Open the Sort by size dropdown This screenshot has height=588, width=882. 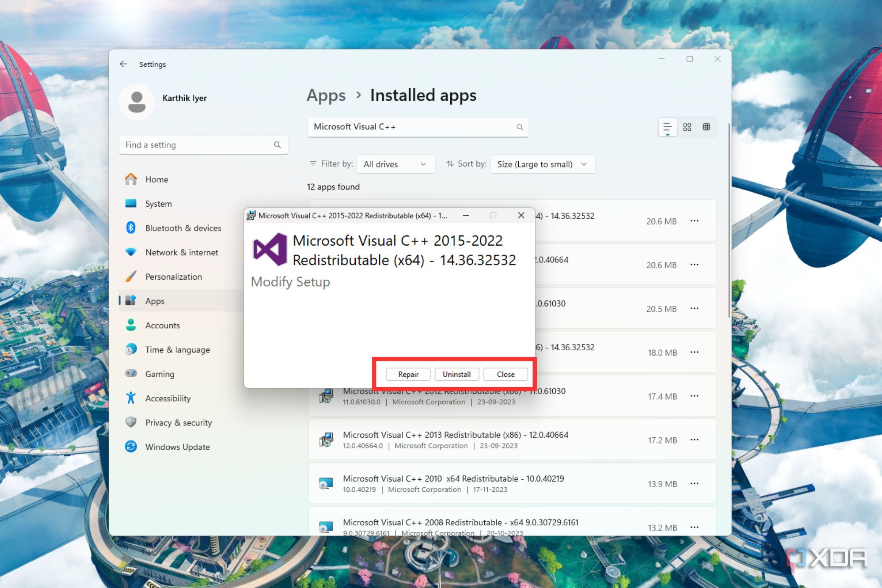[x=542, y=164]
